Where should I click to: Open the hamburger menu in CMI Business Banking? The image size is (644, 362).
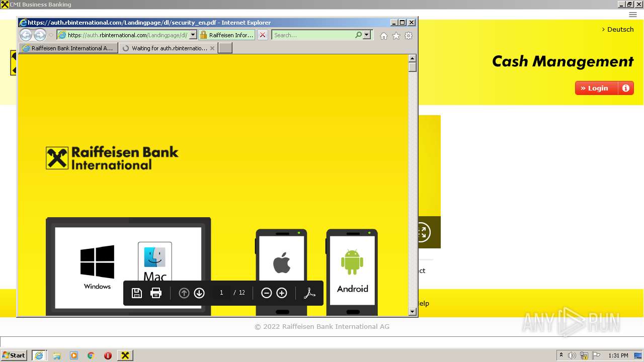(633, 15)
